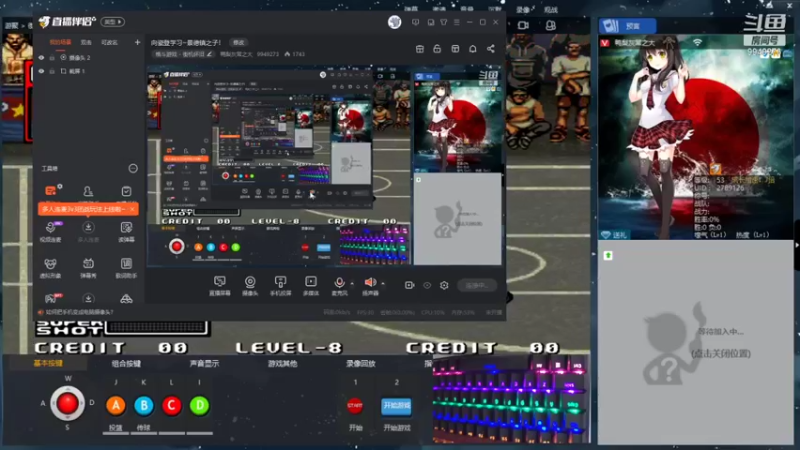
Task: Switch to the 组合按键 tab
Action: pos(126,364)
